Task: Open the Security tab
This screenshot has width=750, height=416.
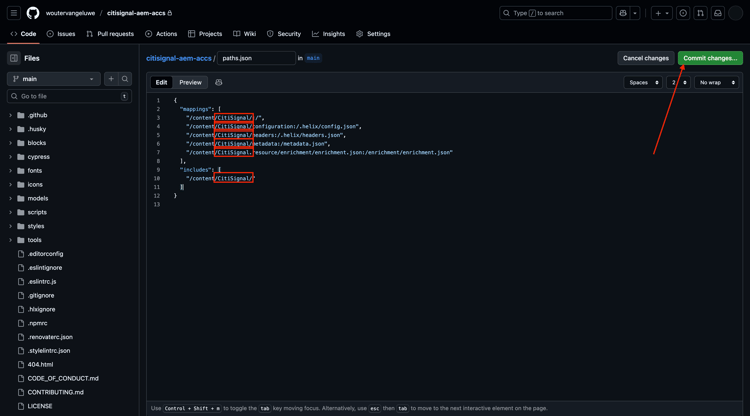Action: tap(284, 34)
